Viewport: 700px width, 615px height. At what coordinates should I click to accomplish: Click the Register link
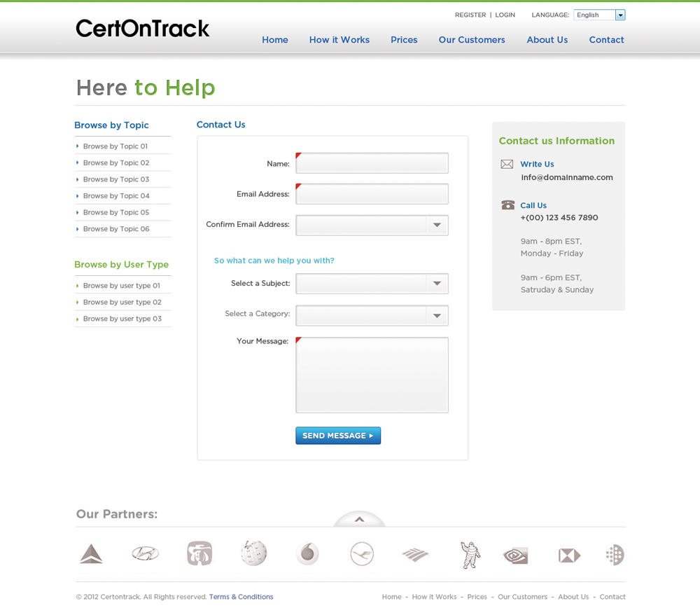click(470, 15)
